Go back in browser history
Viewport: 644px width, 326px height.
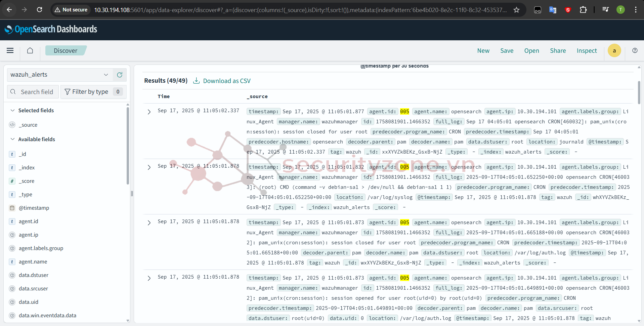click(9, 10)
